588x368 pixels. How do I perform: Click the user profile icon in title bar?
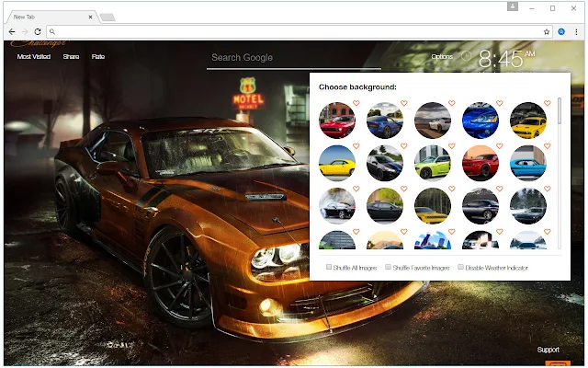pos(513,6)
